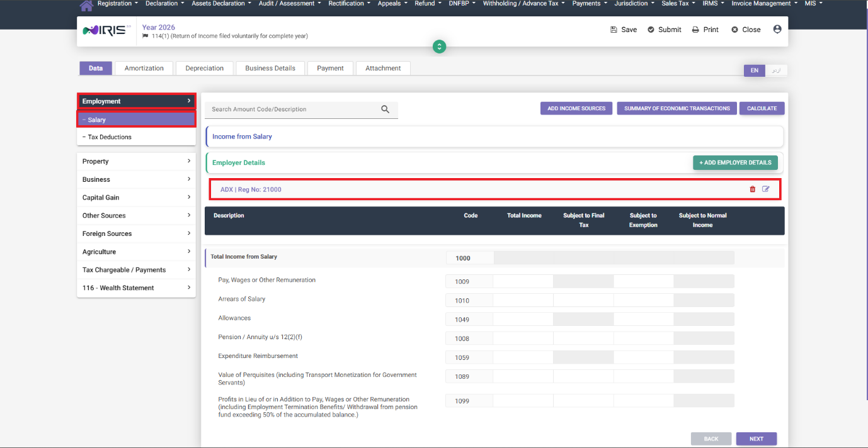Close the return form
Viewport: 868px width, 448px height.
(x=746, y=30)
